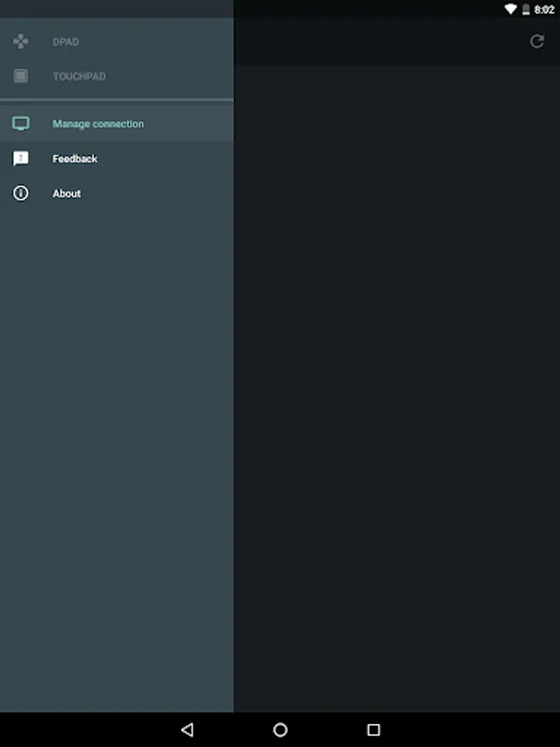Tap the Android back navigation button
560x747 pixels.
[187, 730]
